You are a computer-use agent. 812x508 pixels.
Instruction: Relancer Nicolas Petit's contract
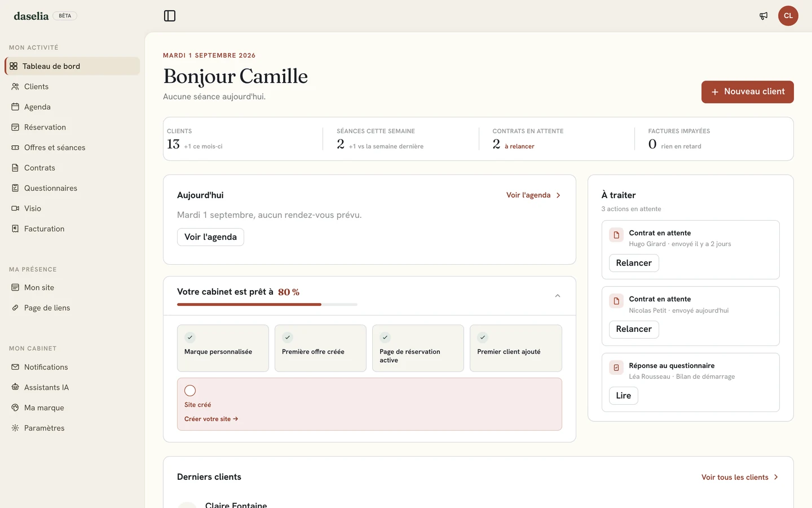pos(634,329)
